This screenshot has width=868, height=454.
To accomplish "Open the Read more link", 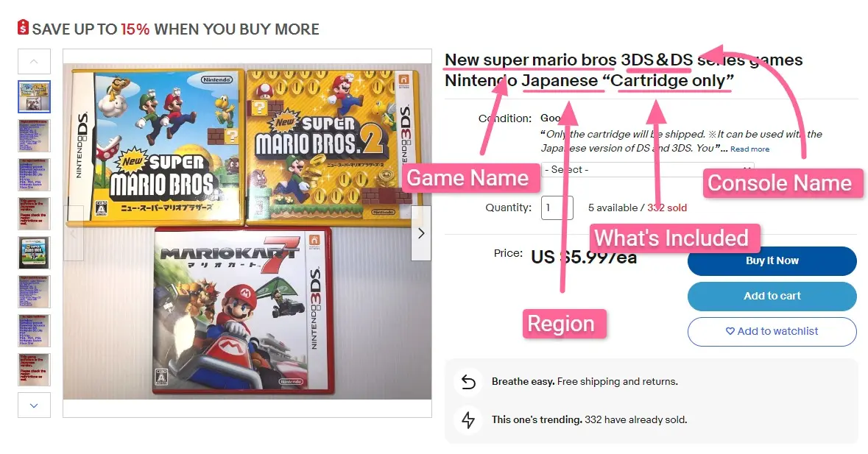I will (x=749, y=149).
